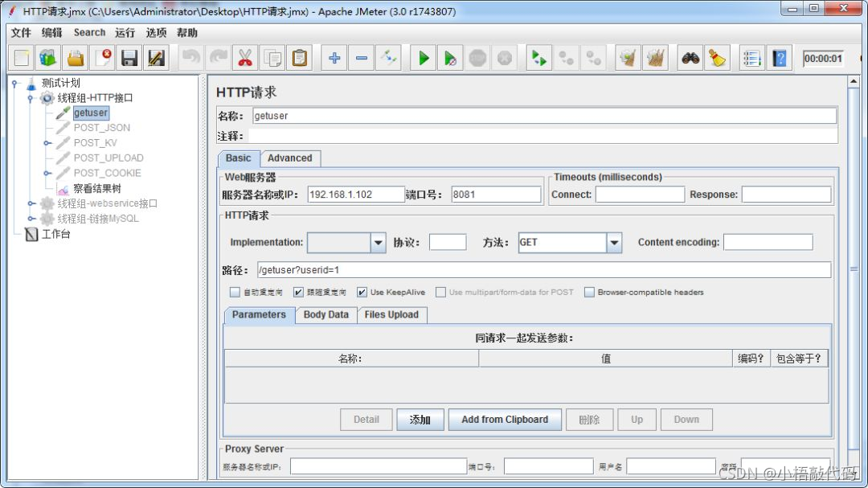Viewport: 868px width, 488px height.
Task: Open the 方法 GET method dropdown
Action: (614, 243)
